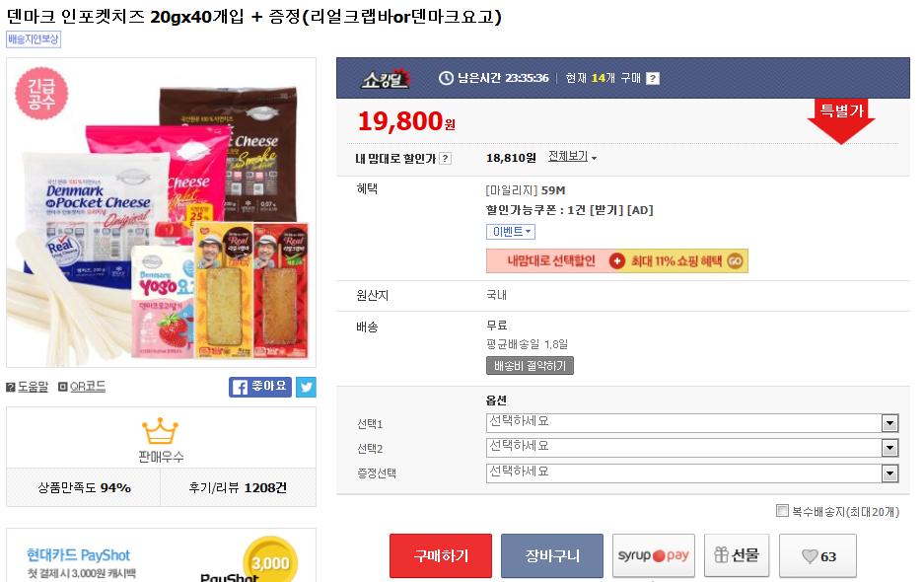
Task: Share the product via Twitter bird icon
Action: 306,387
